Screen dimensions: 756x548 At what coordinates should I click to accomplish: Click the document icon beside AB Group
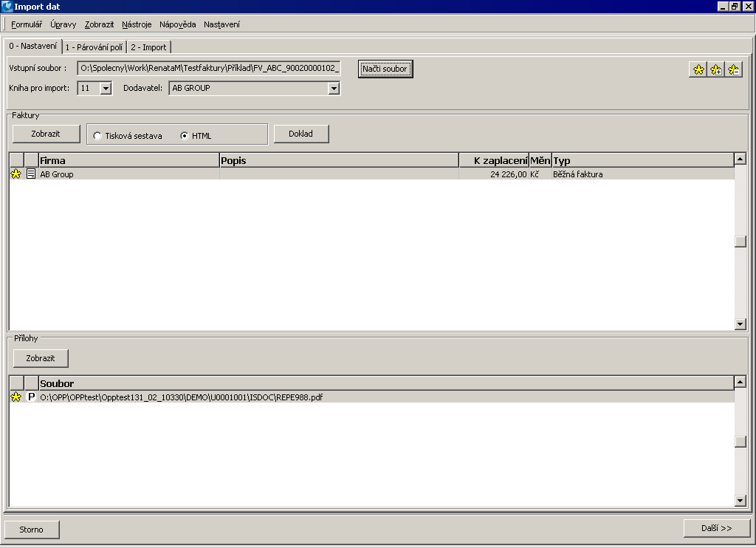pos(29,174)
